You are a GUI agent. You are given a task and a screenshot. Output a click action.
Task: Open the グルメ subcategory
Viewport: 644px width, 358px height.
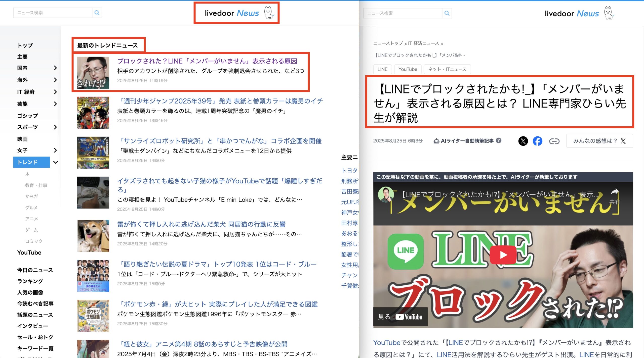click(x=31, y=208)
